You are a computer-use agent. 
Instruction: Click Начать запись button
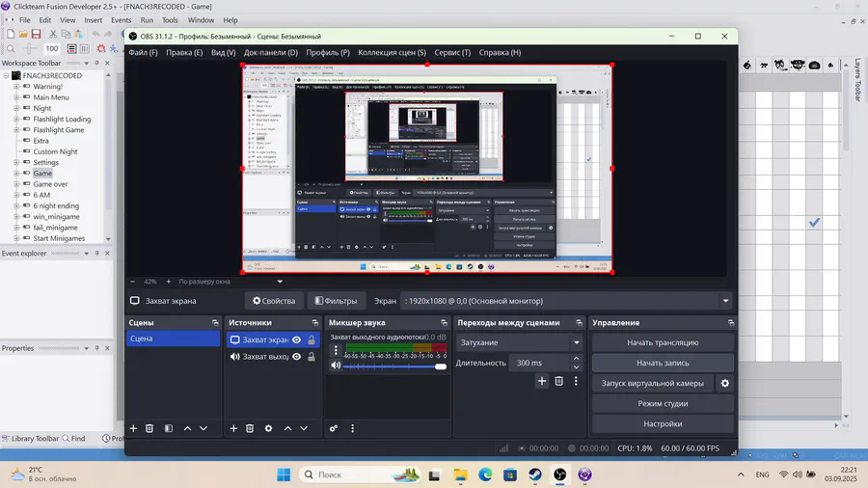click(663, 363)
